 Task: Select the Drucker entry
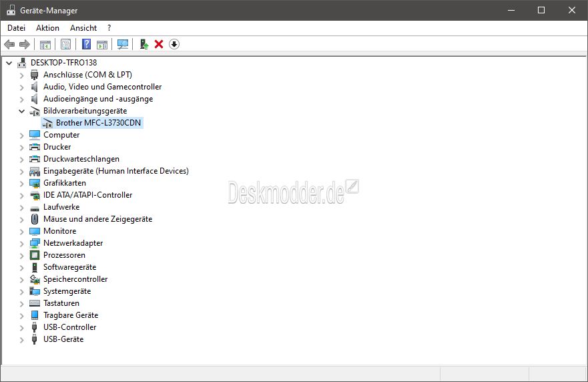pyautogui.click(x=57, y=147)
